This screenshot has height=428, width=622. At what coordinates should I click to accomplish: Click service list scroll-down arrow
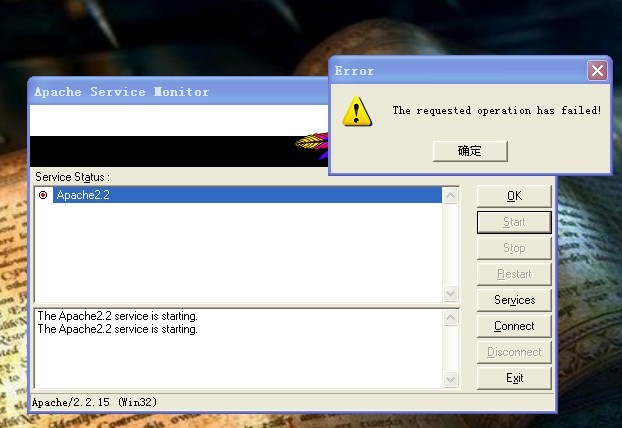tap(451, 294)
